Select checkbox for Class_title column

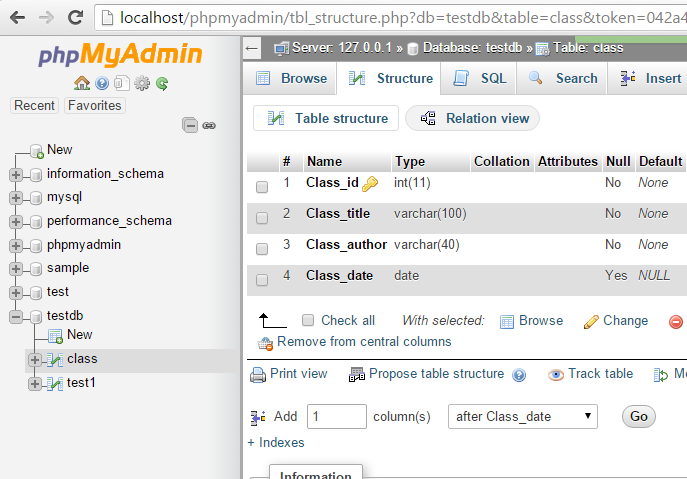(x=262, y=218)
